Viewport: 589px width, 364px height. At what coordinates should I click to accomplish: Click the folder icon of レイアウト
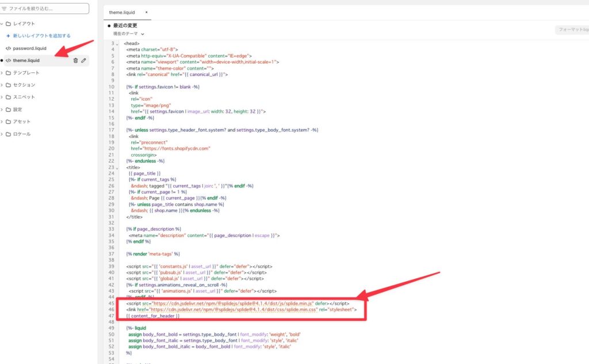[8, 24]
